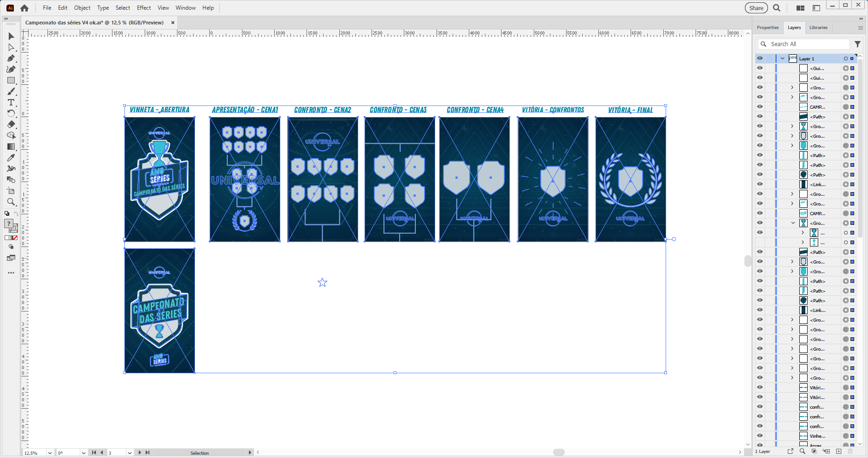Click the Fill swatch with question mark

pos(9,224)
